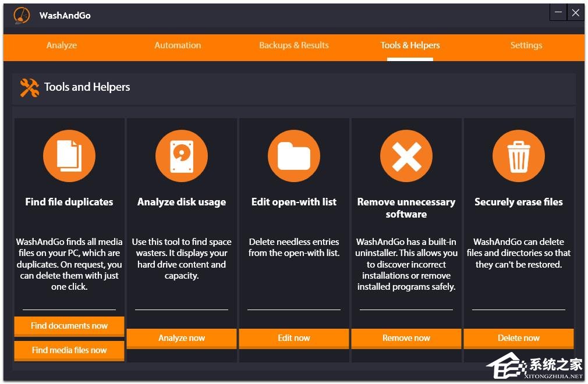Click the text "WashAndGo can delete files and directories"
The height and width of the screenshot is (384, 588).
[519, 253]
